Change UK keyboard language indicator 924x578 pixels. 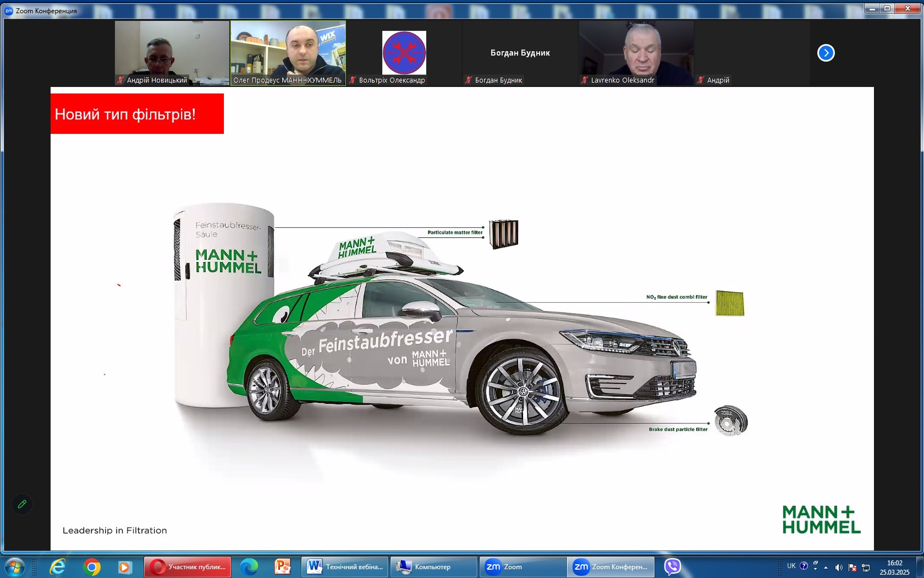click(791, 566)
